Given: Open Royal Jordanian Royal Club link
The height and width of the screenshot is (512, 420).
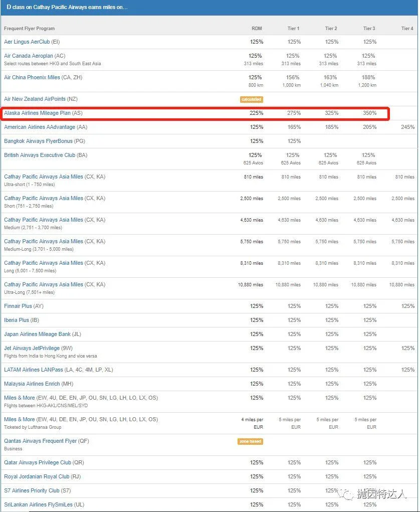Looking at the screenshot, I should click(x=37, y=476).
